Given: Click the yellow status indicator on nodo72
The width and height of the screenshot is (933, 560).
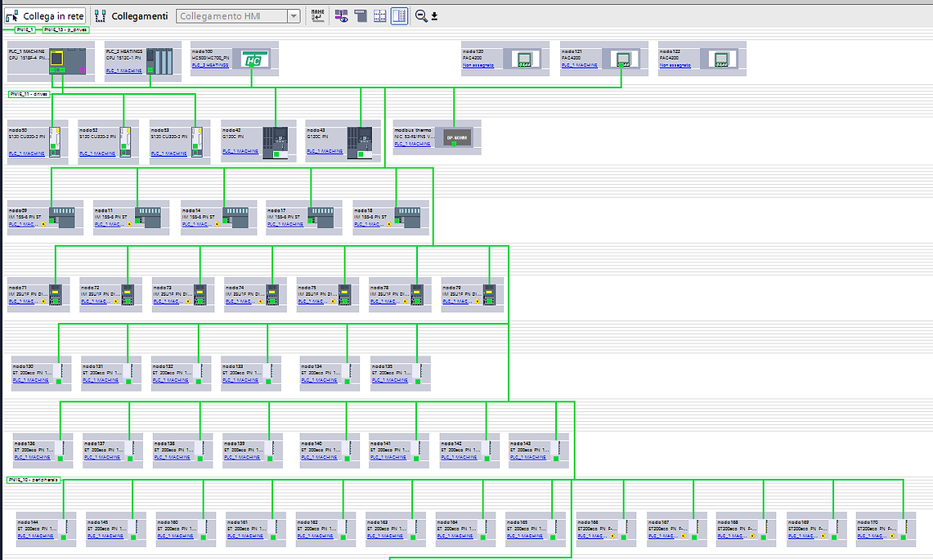Looking at the screenshot, I should tap(116, 302).
